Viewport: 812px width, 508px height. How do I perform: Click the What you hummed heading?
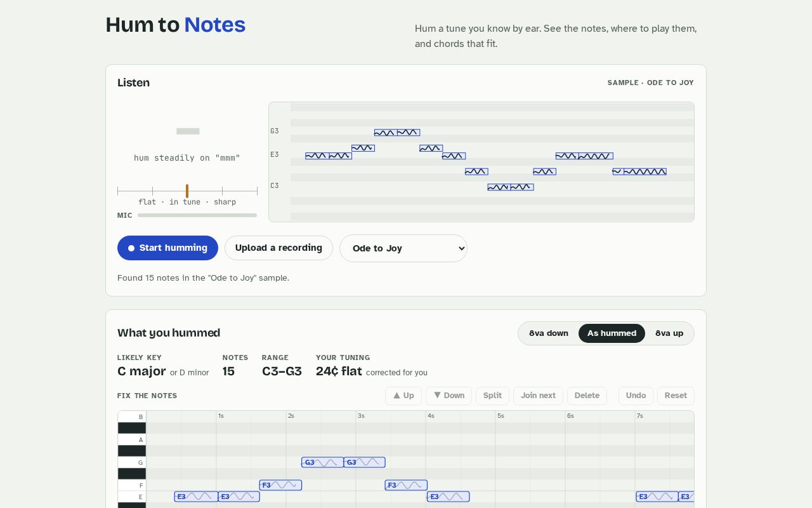click(169, 333)
